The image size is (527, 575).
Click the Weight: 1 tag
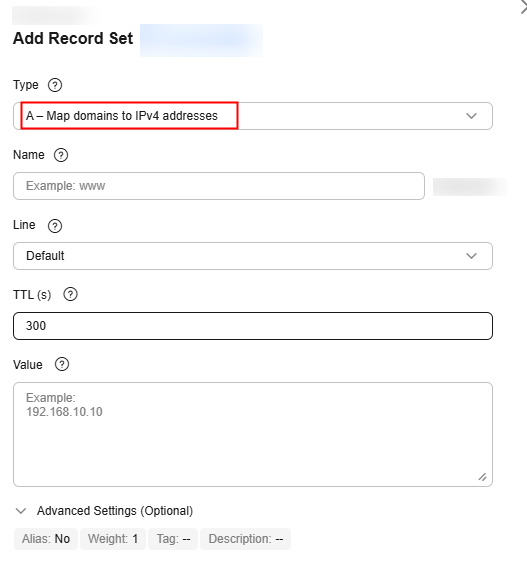pyautogui.click(x=113, y=539)
